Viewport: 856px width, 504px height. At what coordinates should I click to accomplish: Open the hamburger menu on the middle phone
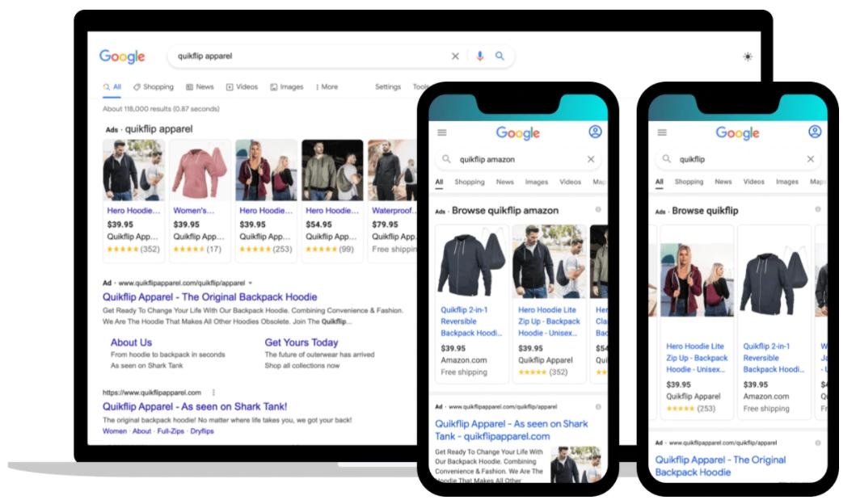[442, 132]
